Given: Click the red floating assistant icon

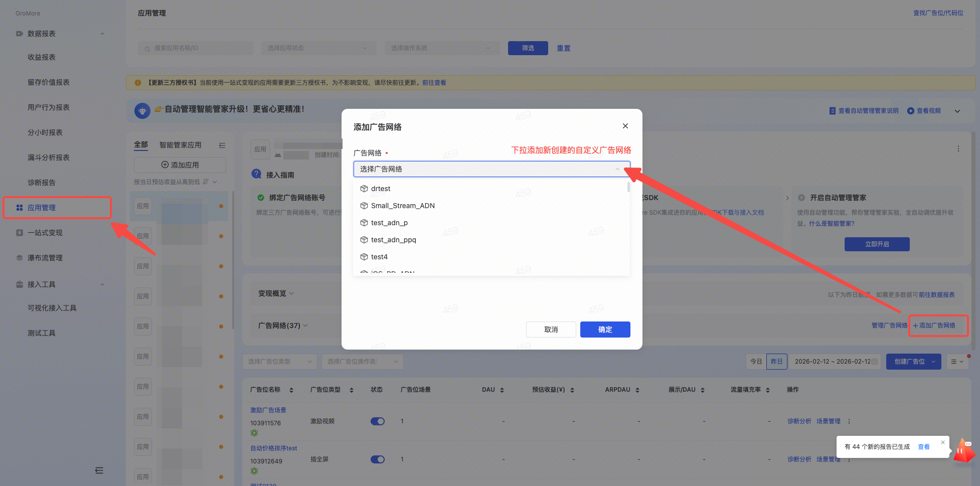Looking at the screenshot, I should 963,450.
